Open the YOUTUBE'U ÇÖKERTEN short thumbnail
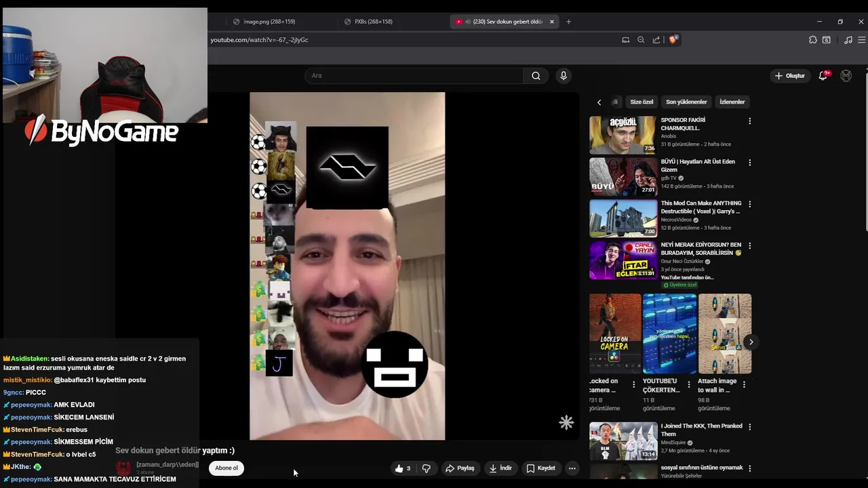Viewport: 868px width, 488px height. (670, 333)
